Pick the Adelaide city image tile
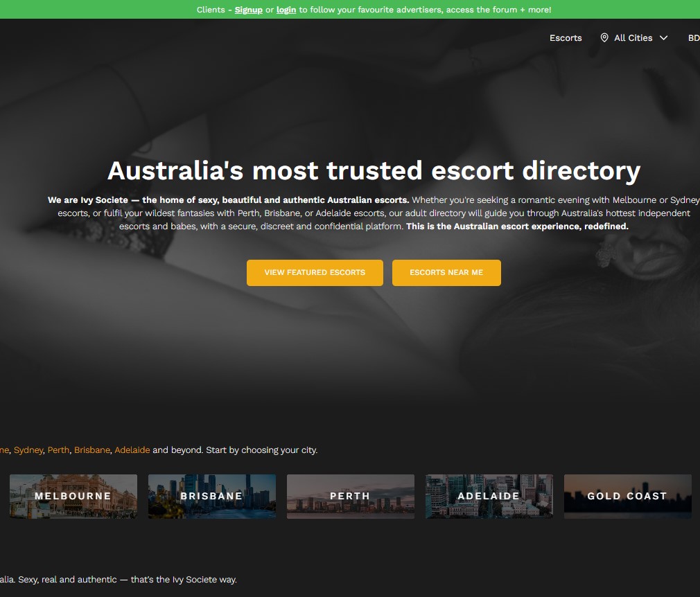 tap(489, 496)
